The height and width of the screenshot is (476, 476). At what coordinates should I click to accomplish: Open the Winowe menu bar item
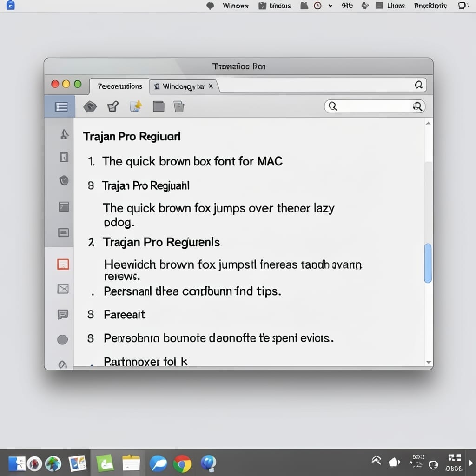click(236, 6)
